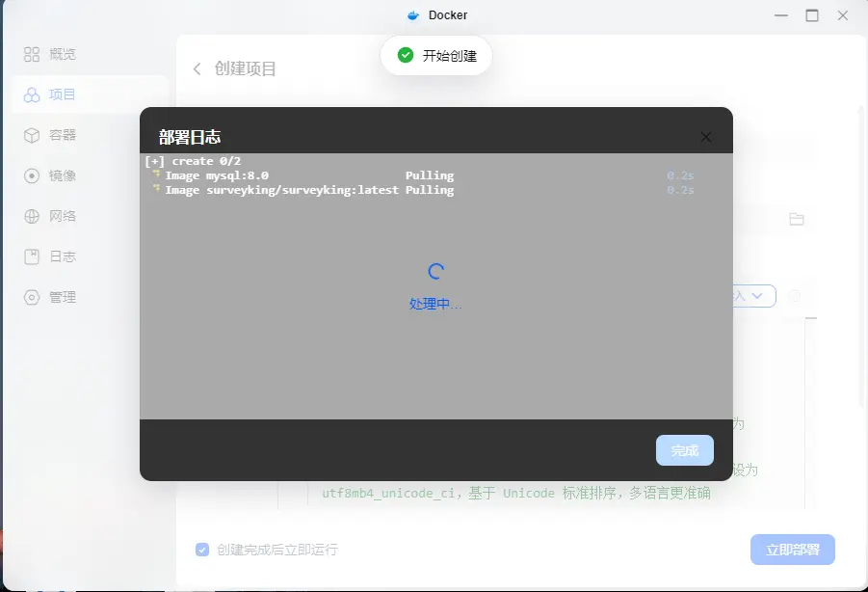Click the 立即部署 button
868x592 pixels.
[x=793, y=550]
